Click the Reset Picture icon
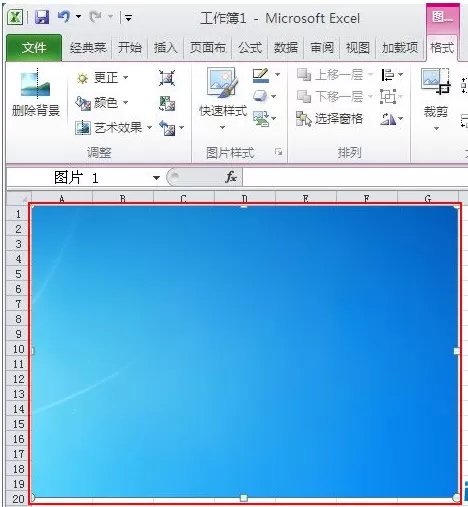The width and height of the screenshot is (468, 507). [x=167, y=128]
